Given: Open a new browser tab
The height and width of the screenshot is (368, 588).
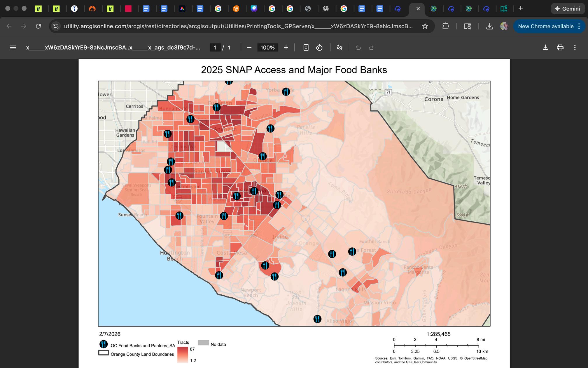Looking at the screenshot, I should click(520, 8).
